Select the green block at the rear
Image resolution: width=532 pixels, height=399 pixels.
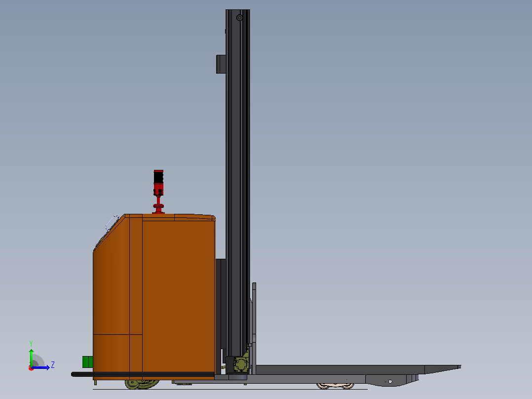tap(87, 361)
